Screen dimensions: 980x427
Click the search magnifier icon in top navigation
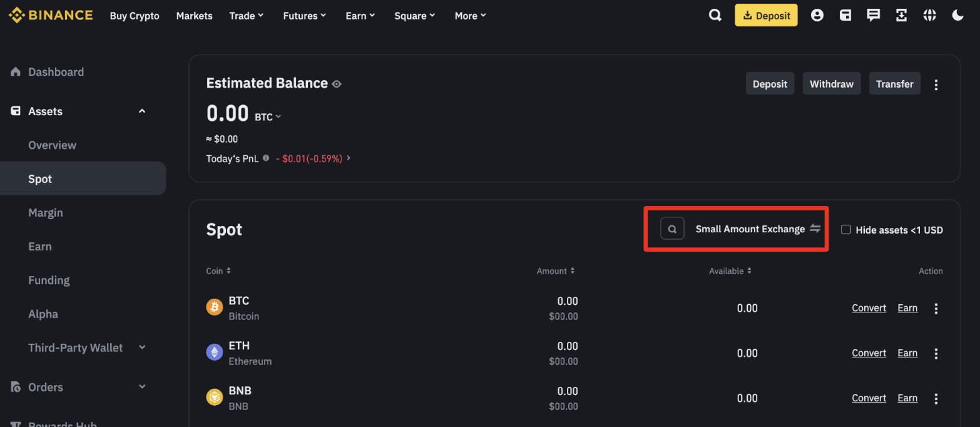tap(715, 16)
